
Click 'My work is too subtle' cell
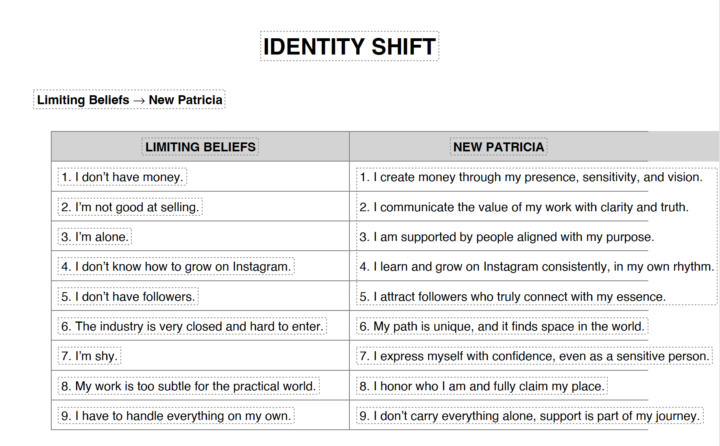[188, 386]
